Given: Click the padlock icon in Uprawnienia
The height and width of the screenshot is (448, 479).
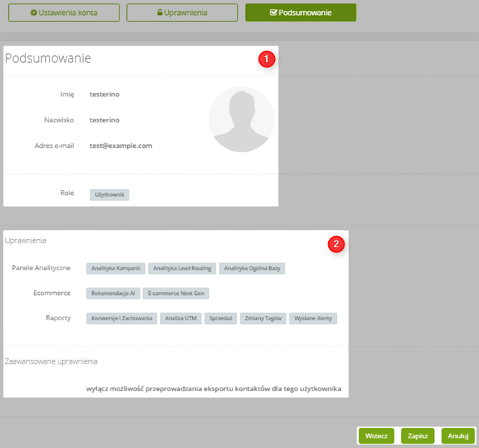Looking at the screenshot, I should coord(160,12).
